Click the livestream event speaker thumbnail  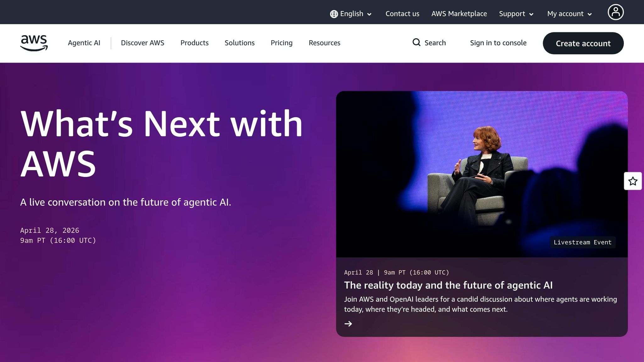[481, 174]
